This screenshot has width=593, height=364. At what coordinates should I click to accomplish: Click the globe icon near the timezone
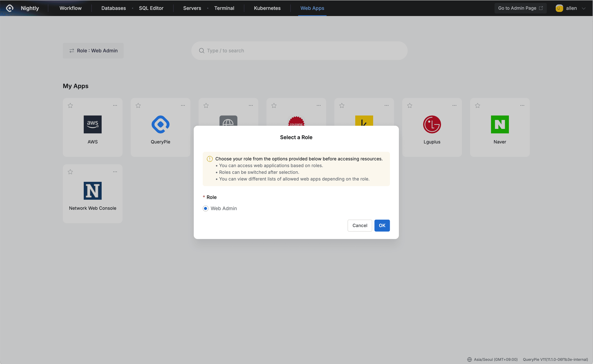(x=469, y=359)
